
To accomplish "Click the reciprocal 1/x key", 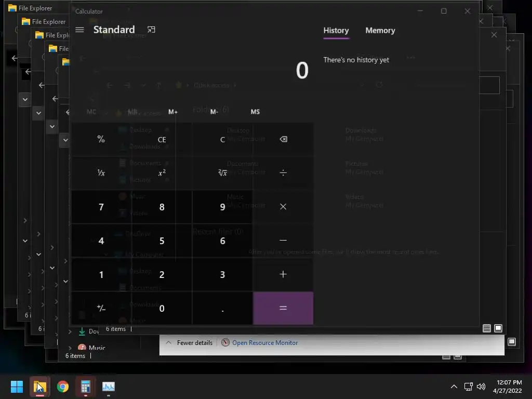I will 101,173.
